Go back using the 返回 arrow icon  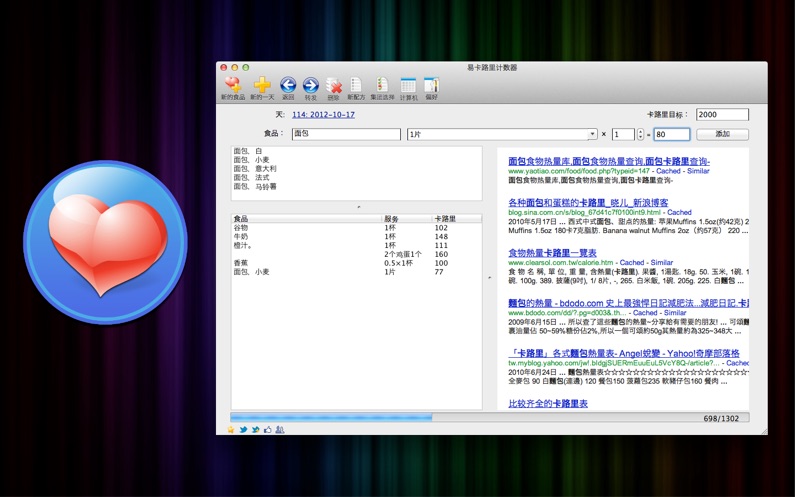[x=288, y=87]
